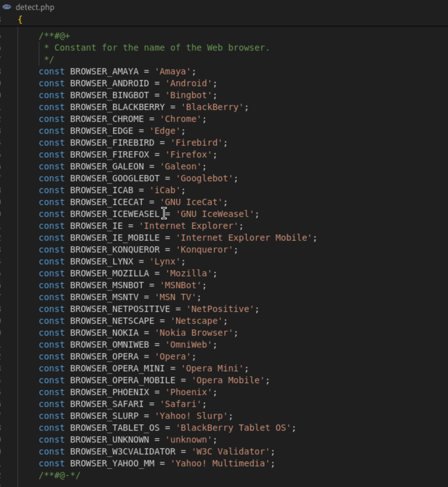
Task: Click the detect.php breadcrumb label
Action: click(35, 7)
